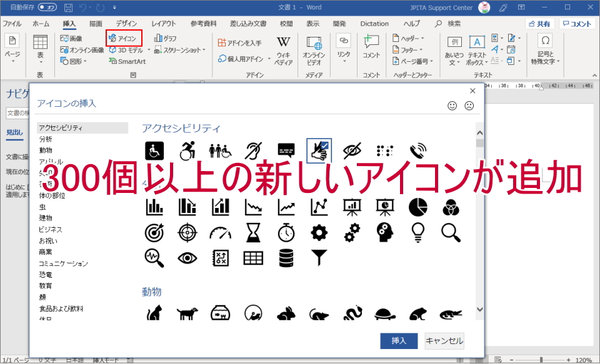This screenshot has width=600, height=364.
Task: Expand the スクリーンショット dropdown
Action: (204, 50)
